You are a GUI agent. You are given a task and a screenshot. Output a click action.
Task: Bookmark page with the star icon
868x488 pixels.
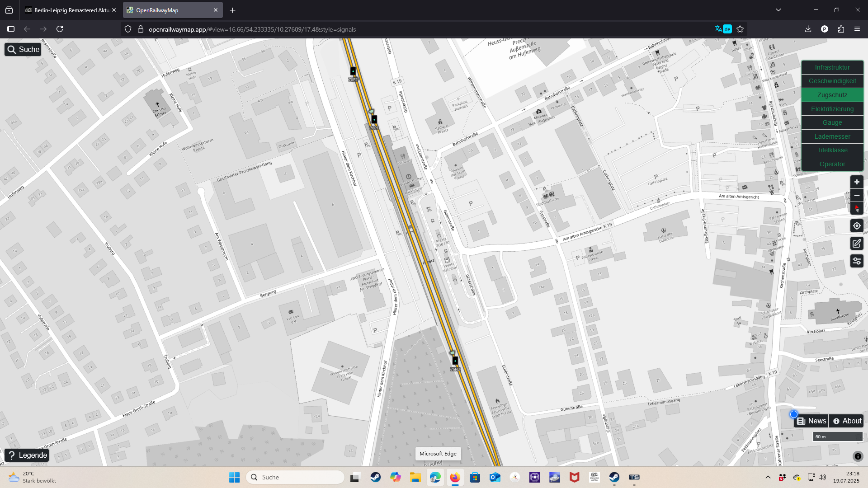740,29
